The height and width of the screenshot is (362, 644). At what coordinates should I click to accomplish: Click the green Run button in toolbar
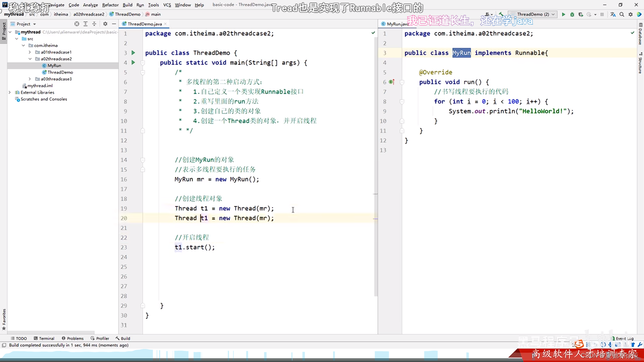click(x=563, y=14)
